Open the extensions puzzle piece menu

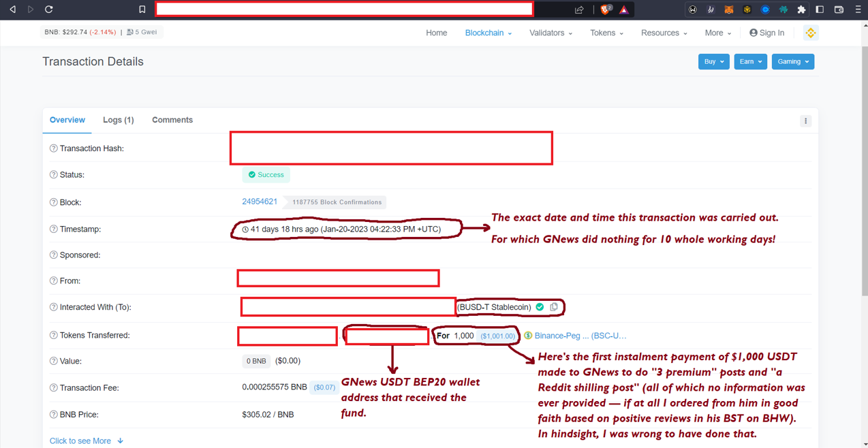coord(802,10)
